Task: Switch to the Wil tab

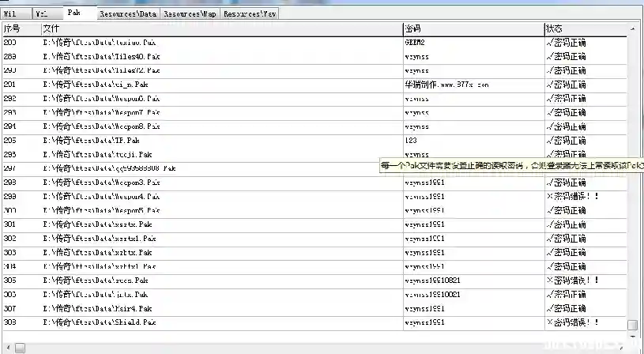Action: coord(17,13)
